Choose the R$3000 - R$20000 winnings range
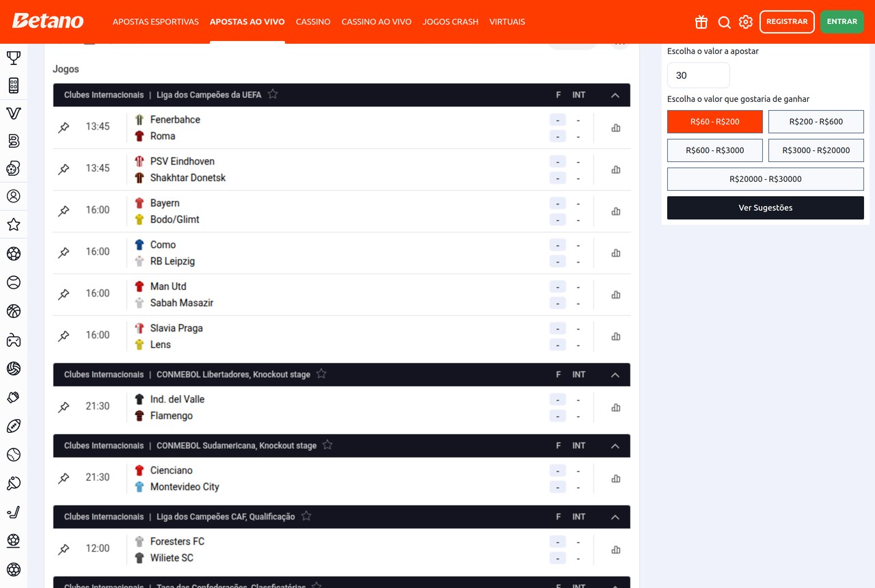 pos(816,150)
